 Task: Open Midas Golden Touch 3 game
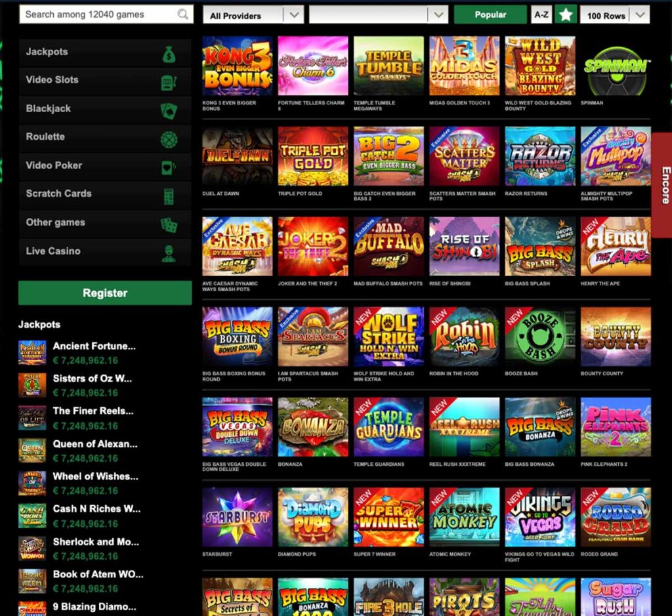[x=465, y=66]
